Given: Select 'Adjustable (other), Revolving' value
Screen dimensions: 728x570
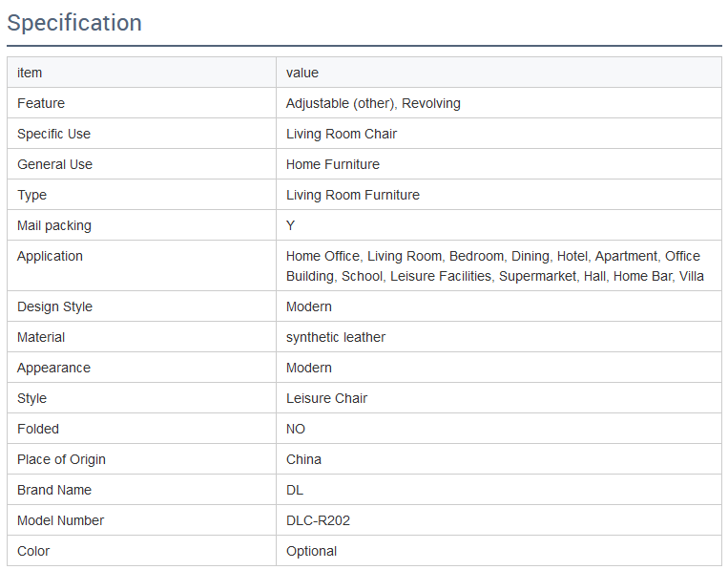Looking at the screenshot, I should tap(373, 103).
